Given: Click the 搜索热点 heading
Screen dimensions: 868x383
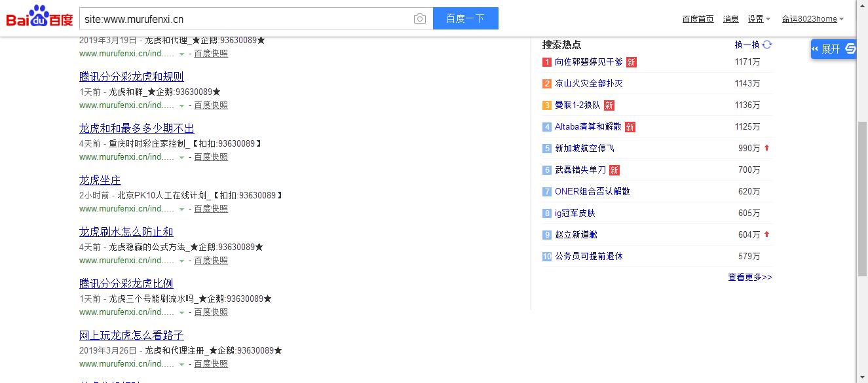Looking at the screenshot, I should (x=561, y=45).
